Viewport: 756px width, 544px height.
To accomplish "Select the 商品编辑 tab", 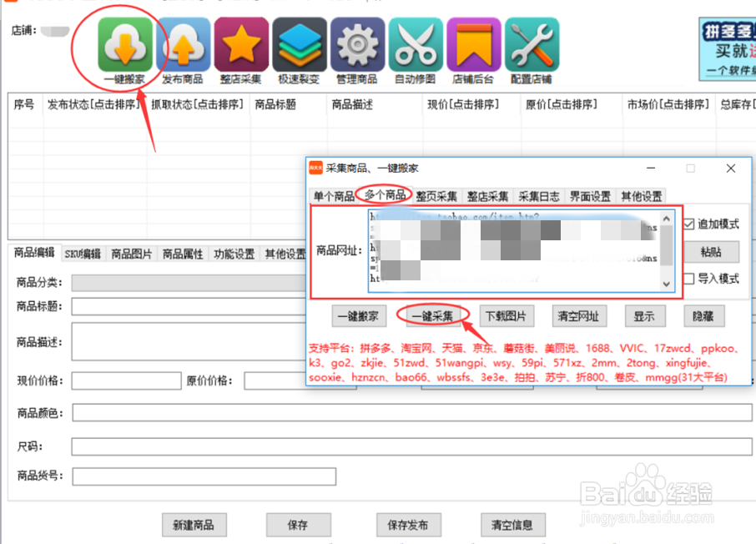I will [x=34, y=252].
